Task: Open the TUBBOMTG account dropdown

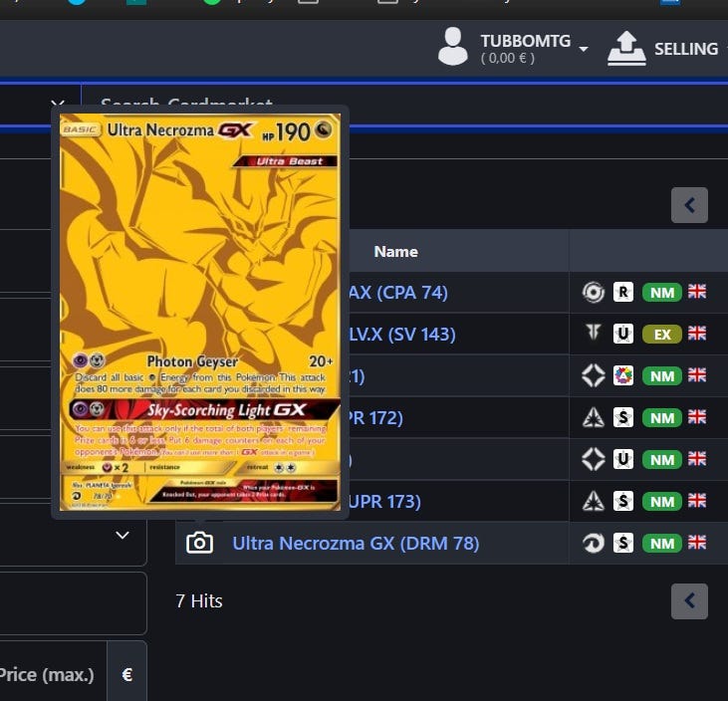Action: [x=534, y=48]
